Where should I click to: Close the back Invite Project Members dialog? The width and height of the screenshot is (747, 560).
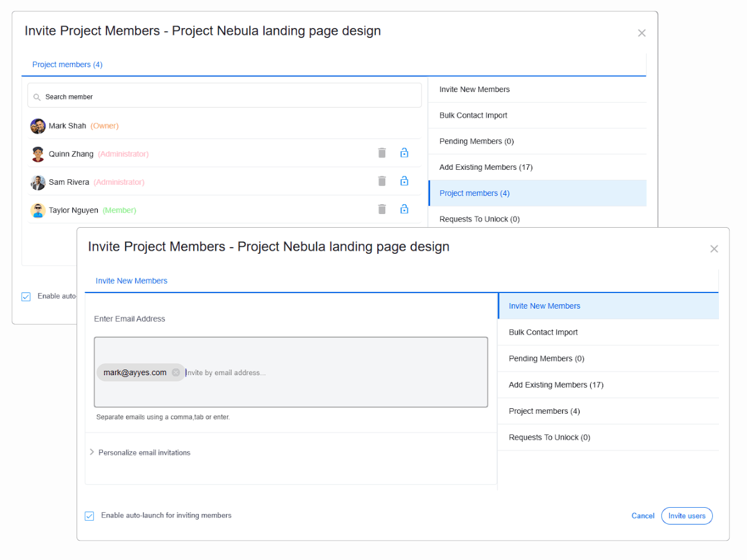(642, 33)
